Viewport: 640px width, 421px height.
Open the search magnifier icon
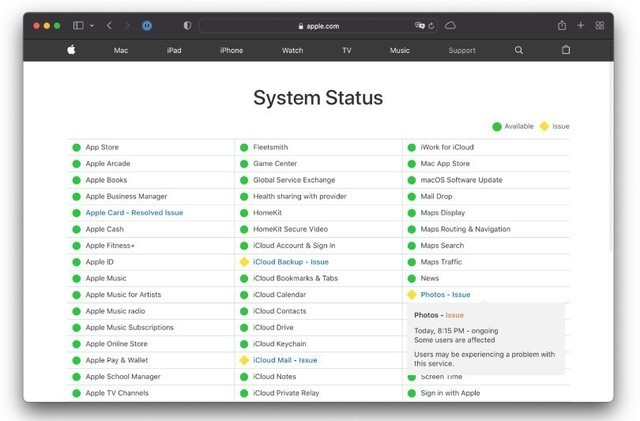[x=518, y=50]
